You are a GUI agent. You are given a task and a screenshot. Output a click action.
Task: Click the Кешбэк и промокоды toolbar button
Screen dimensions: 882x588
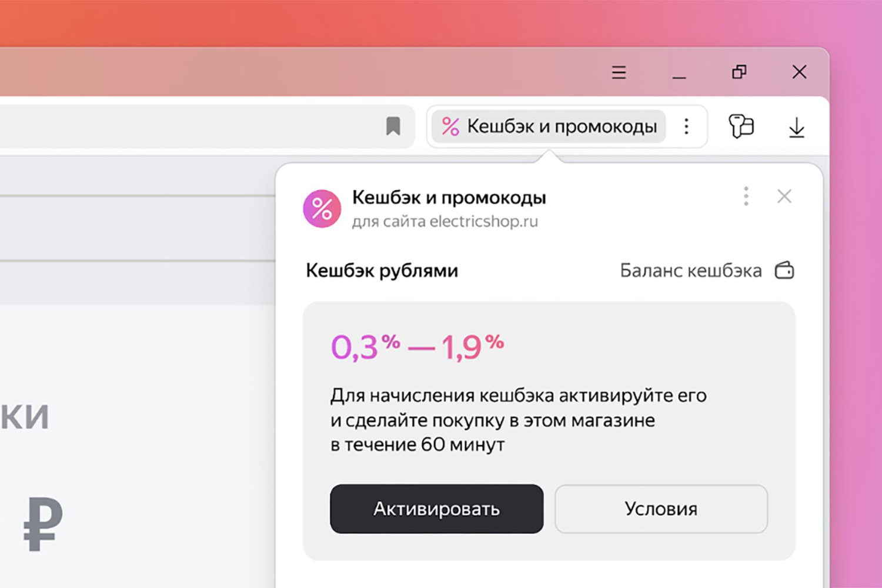tap(561, 126)
